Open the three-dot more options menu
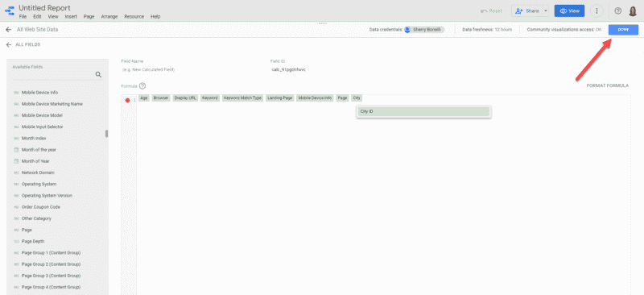 click(597, 11)
